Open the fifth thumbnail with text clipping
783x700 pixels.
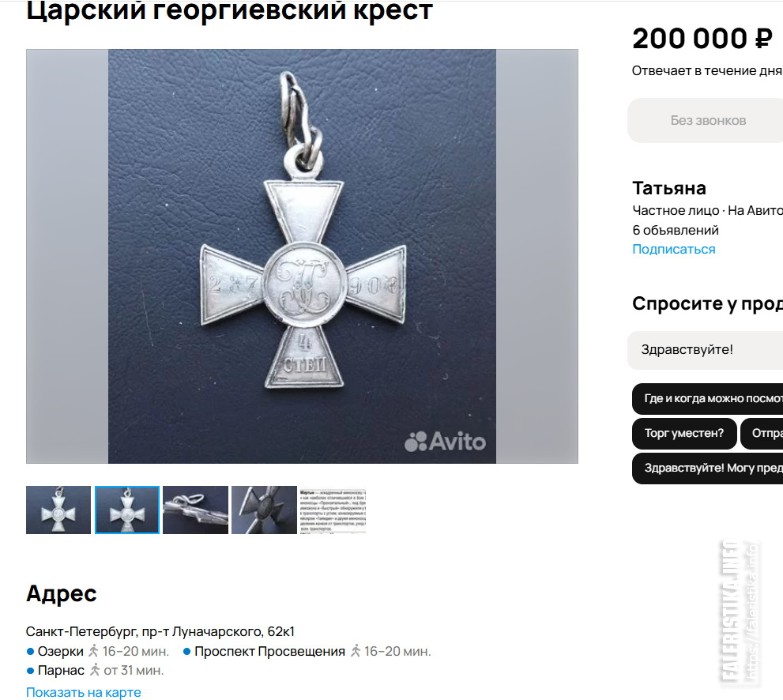[x=333, y=510]
